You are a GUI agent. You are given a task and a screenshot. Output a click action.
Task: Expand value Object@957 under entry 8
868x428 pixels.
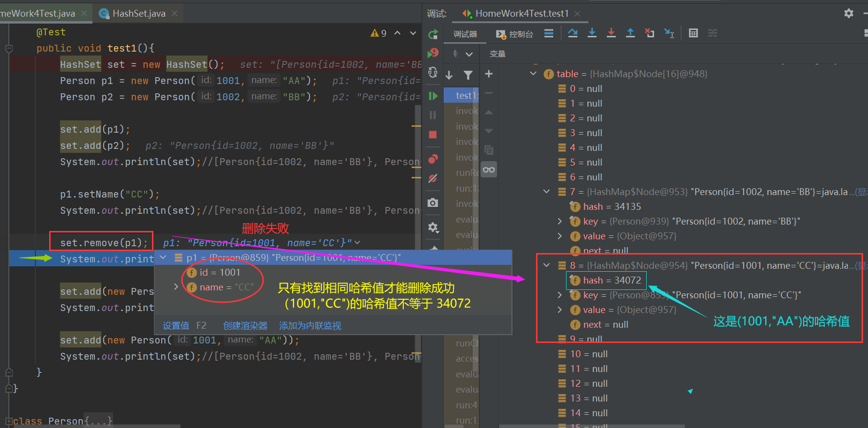tap(560, 310)
